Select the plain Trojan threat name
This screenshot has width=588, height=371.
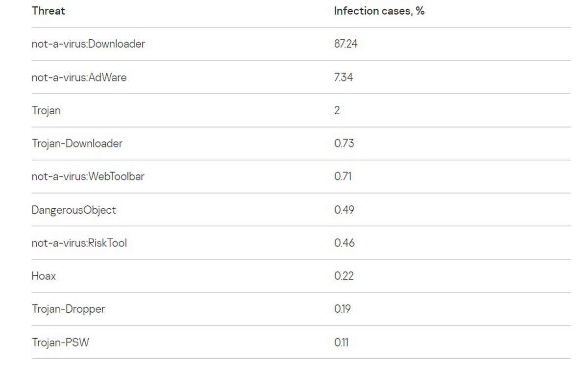pos(46,110)
